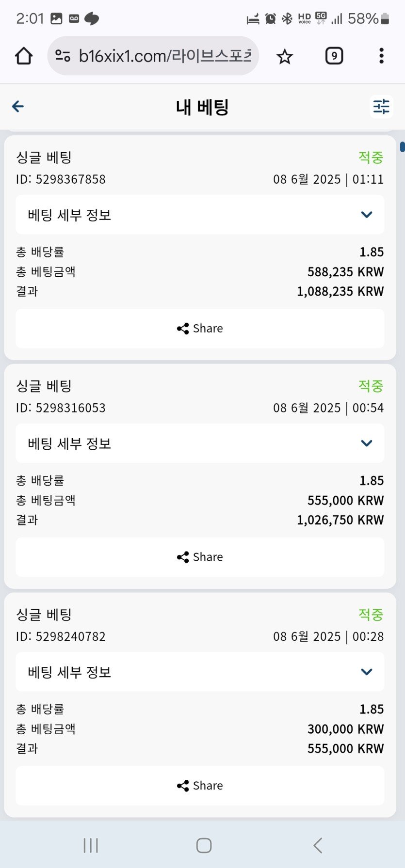
Task: Expand bet details for ID 5298367858
Action: 200,215
